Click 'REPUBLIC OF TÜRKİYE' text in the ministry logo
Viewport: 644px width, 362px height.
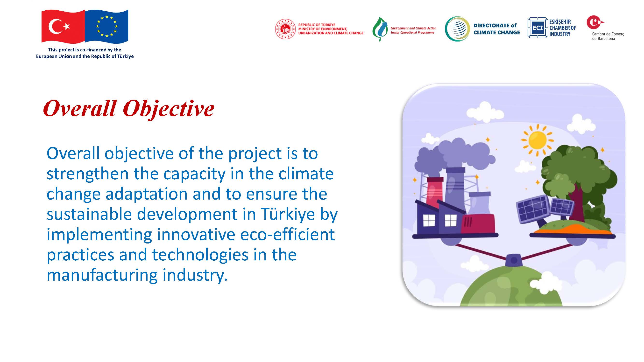(317, 25)
